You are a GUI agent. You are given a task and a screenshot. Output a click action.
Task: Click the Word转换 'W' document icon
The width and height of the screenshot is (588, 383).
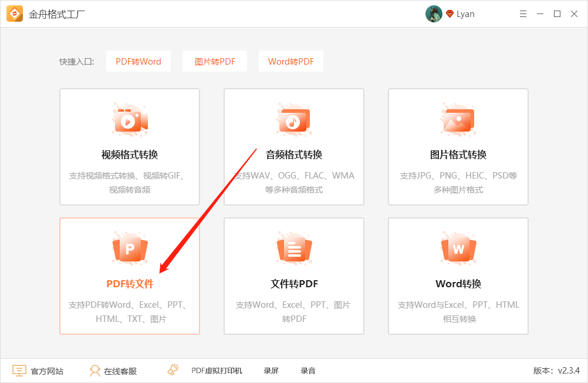[x=458, y=248]
